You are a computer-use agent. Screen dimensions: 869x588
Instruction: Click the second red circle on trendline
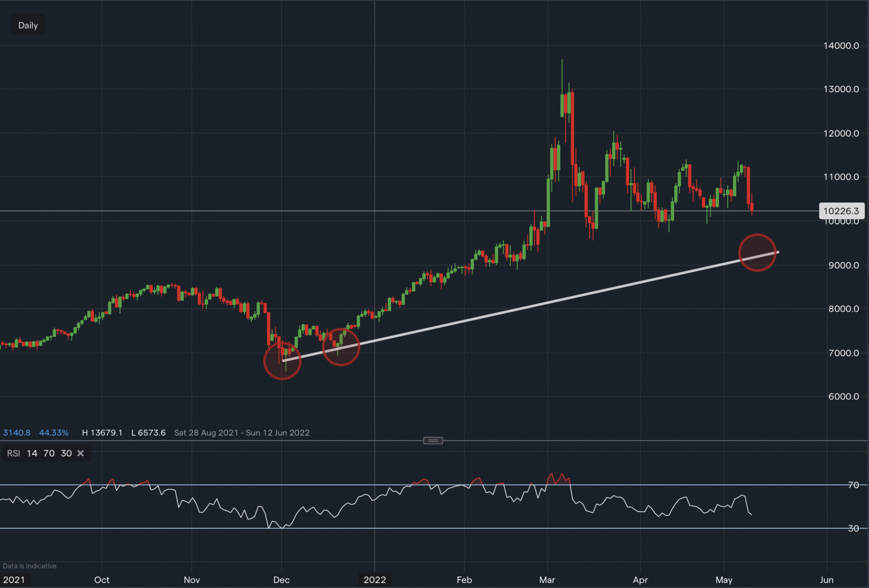pyautogui.click(x=341, y=347)
